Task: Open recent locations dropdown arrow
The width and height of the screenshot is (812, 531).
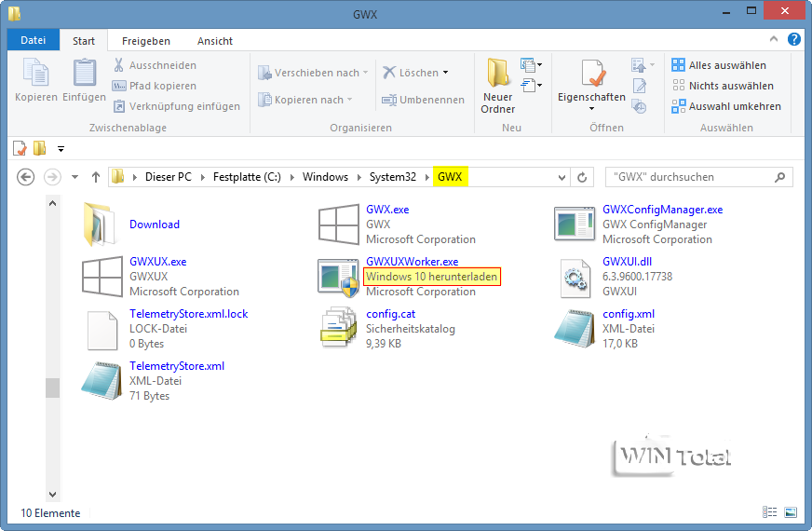Action: click(x=74, y=177)
